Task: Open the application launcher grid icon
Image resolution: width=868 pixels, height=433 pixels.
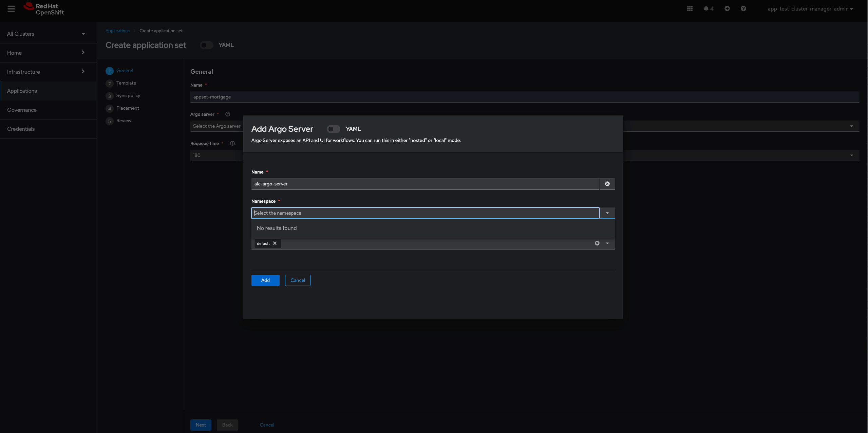Action: point(690,9)
